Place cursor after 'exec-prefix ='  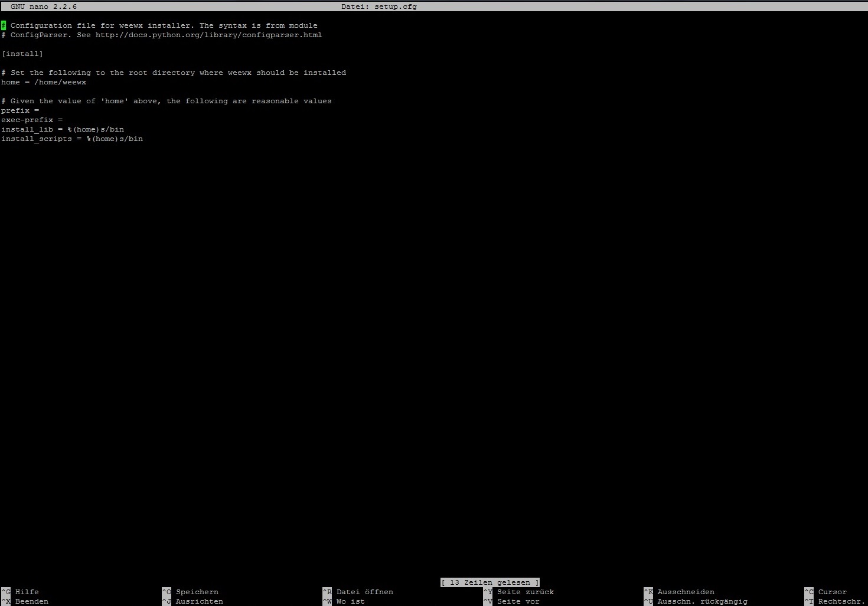point(65,120)
